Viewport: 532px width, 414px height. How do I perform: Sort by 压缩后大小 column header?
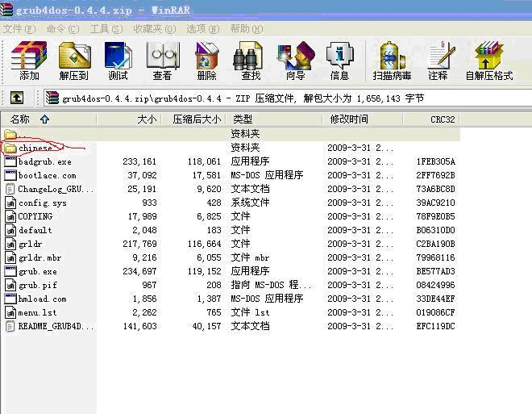coord(193,119)
